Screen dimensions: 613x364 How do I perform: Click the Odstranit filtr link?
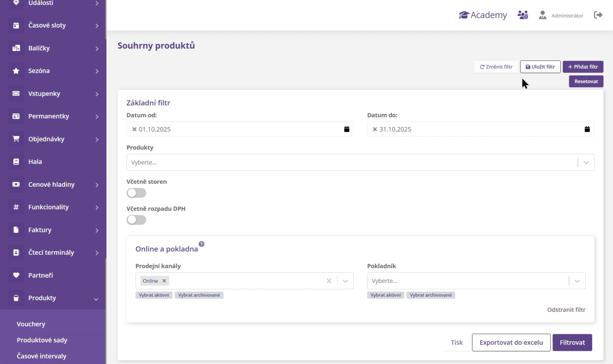[x=566, y=309]
